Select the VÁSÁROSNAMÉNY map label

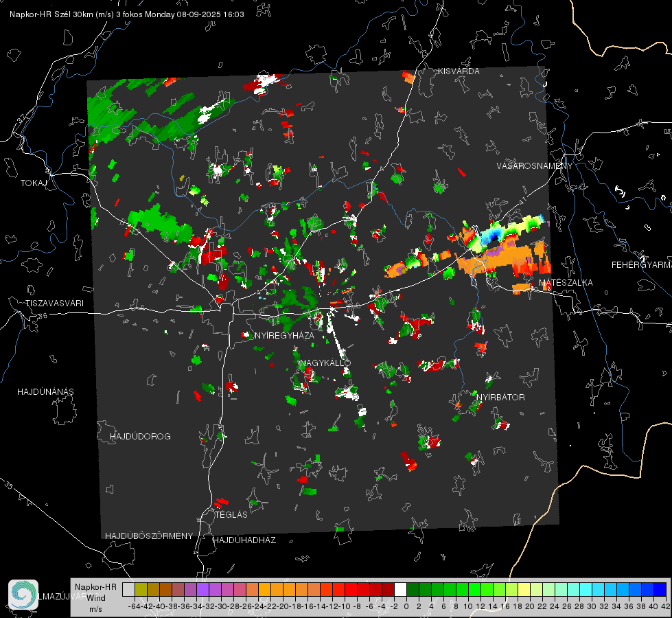535,166
